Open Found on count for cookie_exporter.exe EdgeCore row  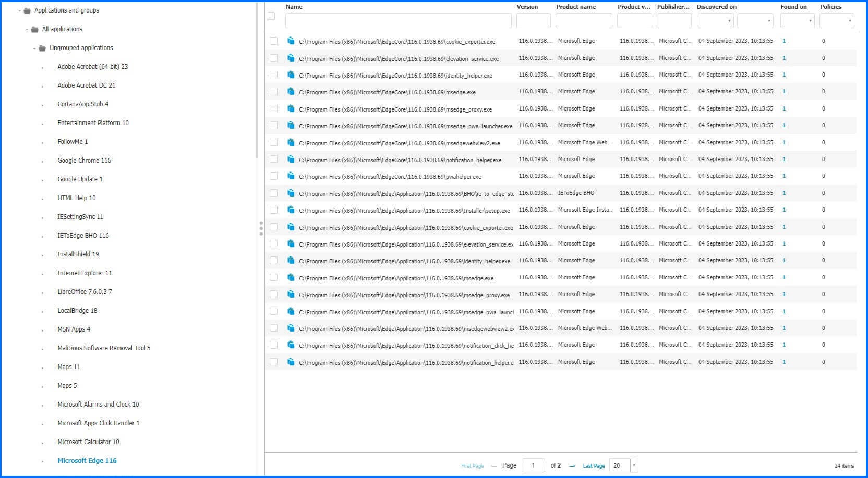[x=784, y=41]
